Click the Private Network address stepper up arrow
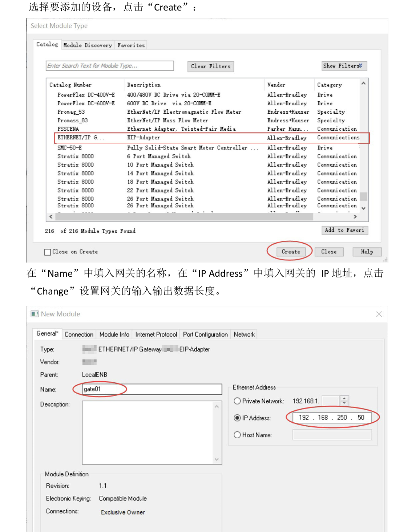Image resolution: width=408 pixels, height=532 pixels. 344,398
